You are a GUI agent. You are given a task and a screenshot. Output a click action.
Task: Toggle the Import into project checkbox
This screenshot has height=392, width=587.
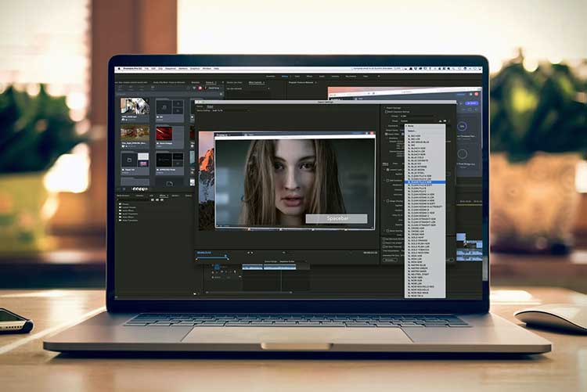385,242
